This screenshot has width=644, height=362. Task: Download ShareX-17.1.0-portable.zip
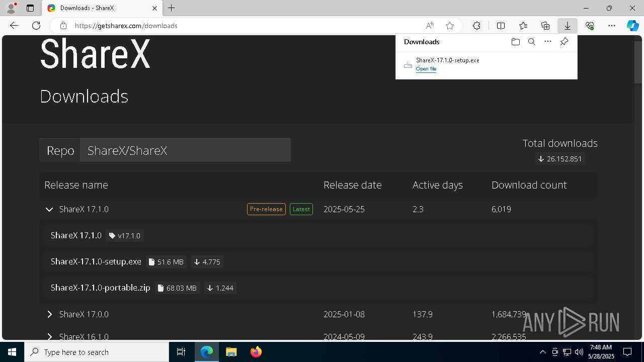pos(100,288)
